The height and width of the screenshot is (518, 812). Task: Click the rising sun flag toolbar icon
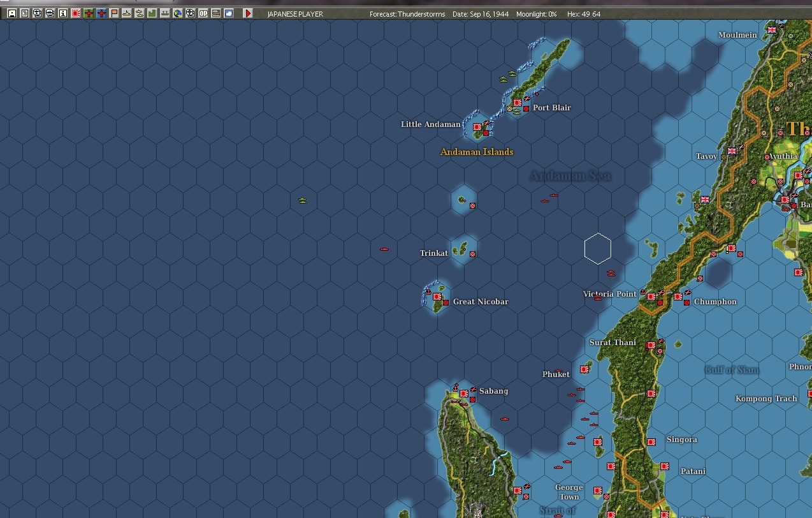(x=76, y=13)
